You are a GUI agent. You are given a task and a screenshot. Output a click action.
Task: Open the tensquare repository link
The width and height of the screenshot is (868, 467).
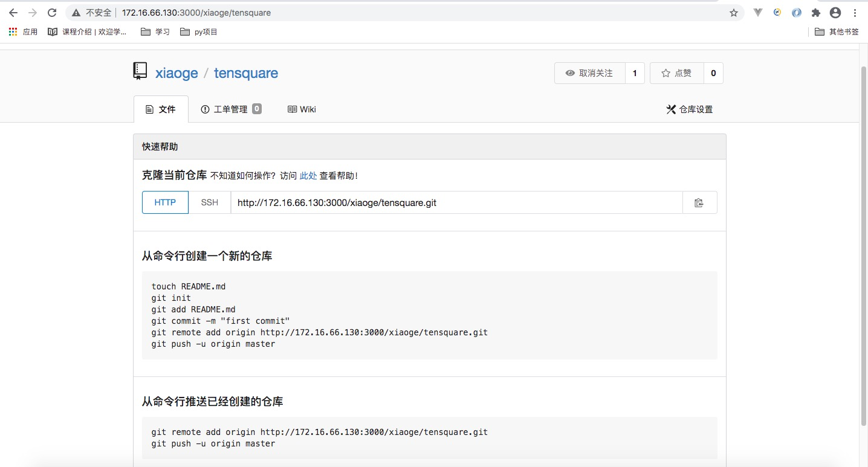pos(246,73)
